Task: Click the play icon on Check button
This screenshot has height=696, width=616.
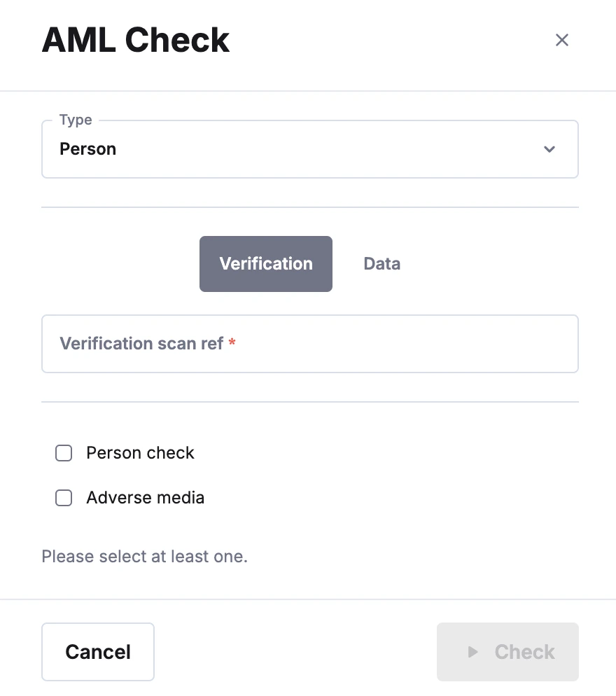Action: coord(473,652)
